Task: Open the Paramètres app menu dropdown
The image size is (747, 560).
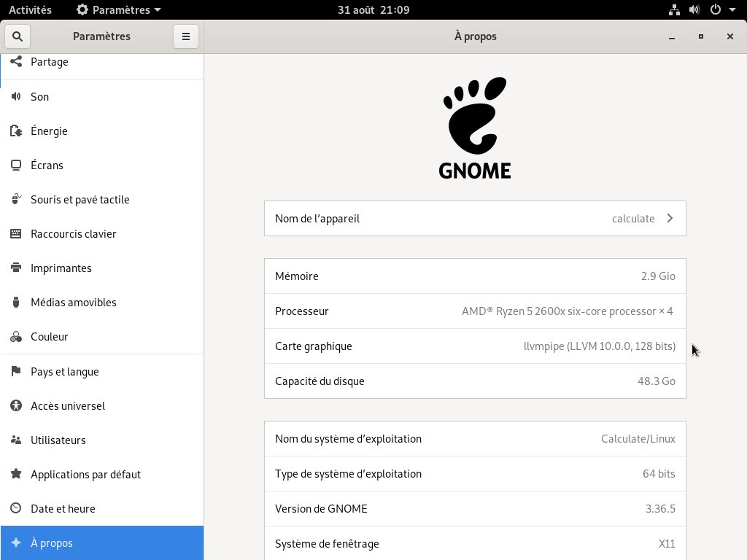Action: click(119, 9)
